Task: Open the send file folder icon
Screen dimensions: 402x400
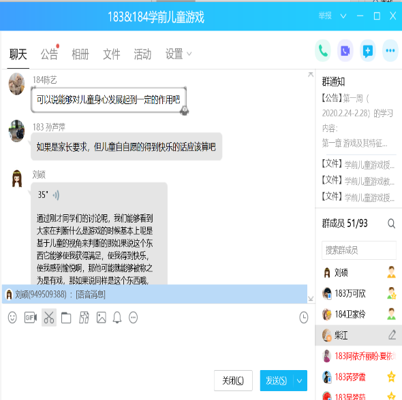Action: click(66, 318)
